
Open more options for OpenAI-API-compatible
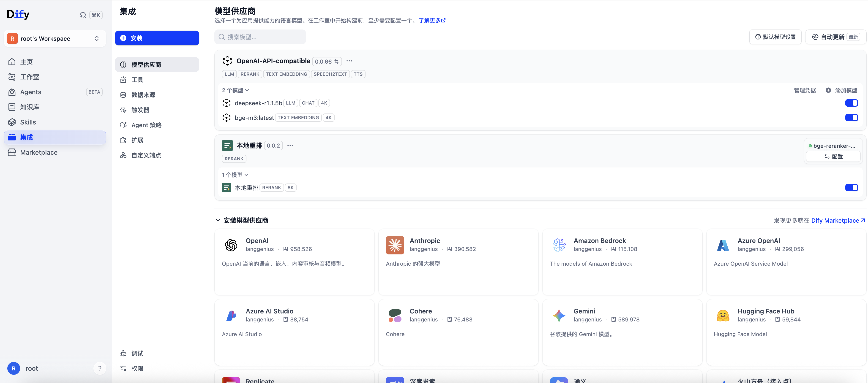(x=349, y=61)
